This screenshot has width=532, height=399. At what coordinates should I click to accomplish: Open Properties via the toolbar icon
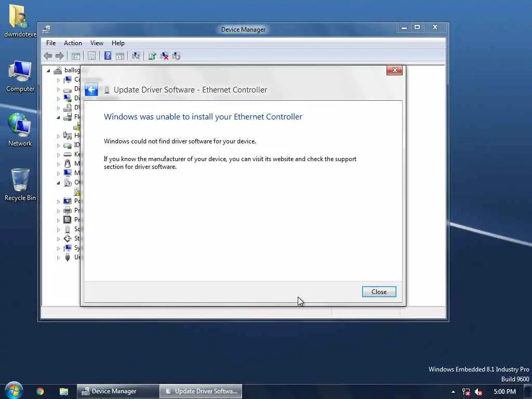91,56
